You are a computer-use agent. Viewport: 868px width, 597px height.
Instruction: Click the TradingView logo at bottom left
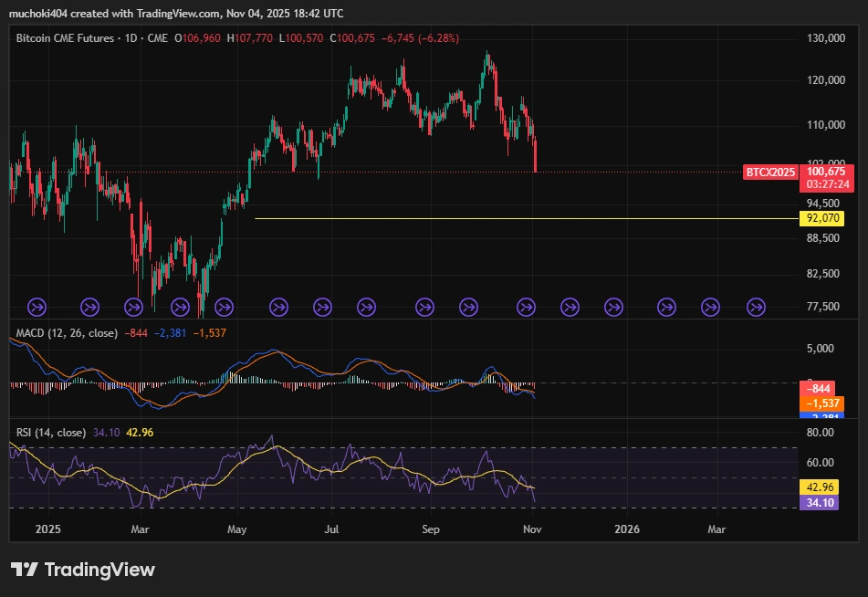(82, 571)
